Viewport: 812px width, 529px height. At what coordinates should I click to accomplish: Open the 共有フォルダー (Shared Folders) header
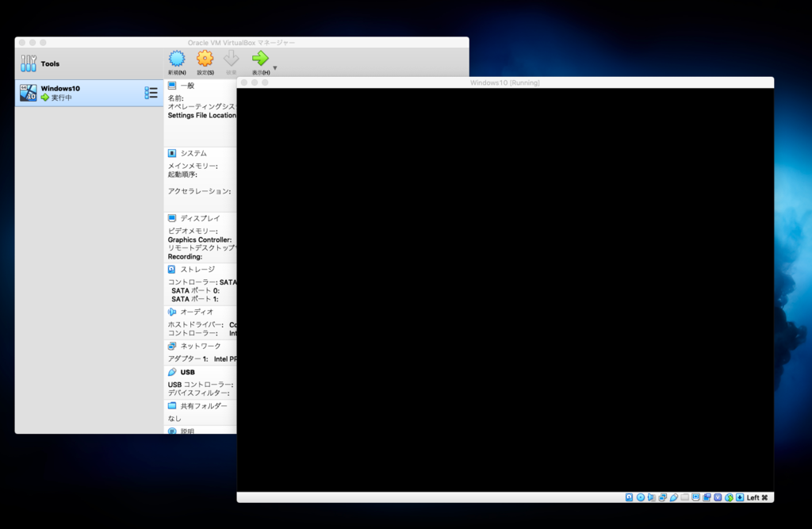pos(204,406)
